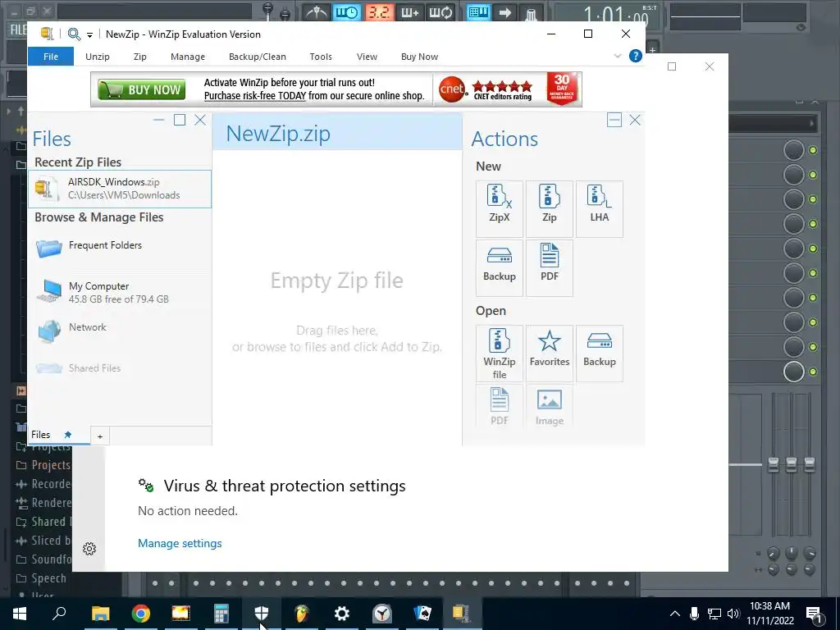840x630 pixels.
Task: Click the middle FL Studio mixer fader
Action: click(792, 464)
